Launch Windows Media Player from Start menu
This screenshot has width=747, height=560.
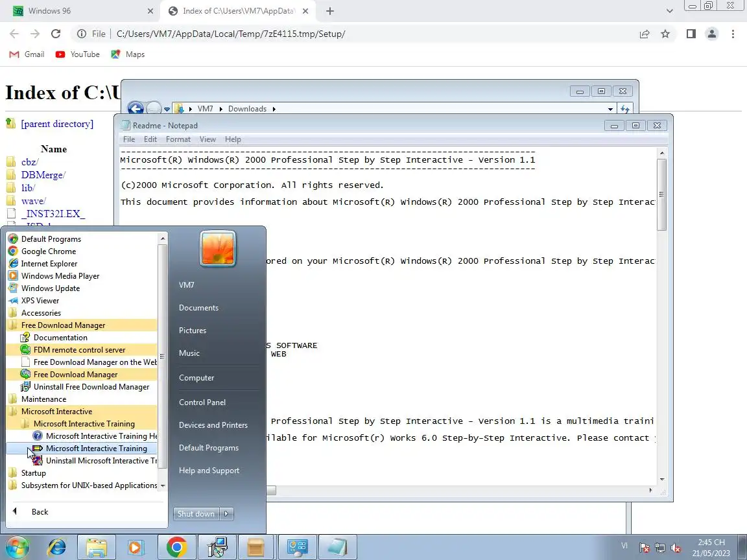click(82, 276)
